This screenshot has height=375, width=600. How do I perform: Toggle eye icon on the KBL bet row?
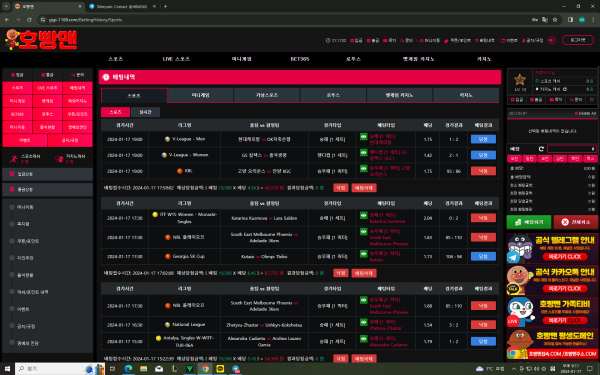pyautogui.click(x=364, y=168)
